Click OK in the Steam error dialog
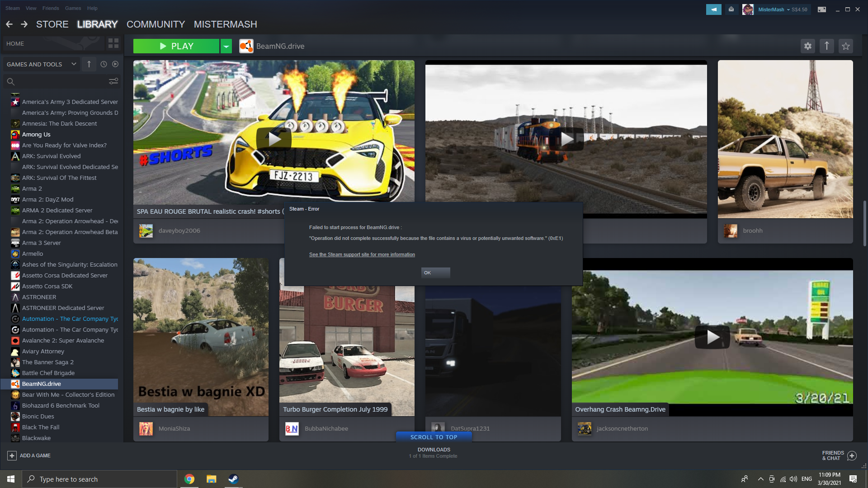The width and height of the screenshot is (868, 488). 435,273
